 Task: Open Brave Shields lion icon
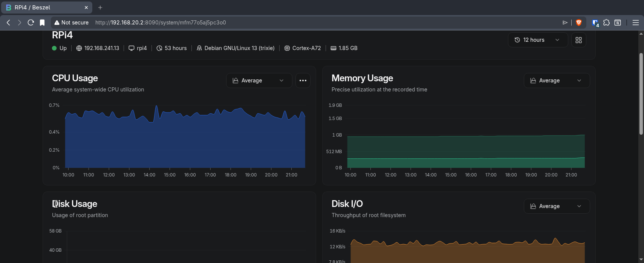(x=579, y=23)
